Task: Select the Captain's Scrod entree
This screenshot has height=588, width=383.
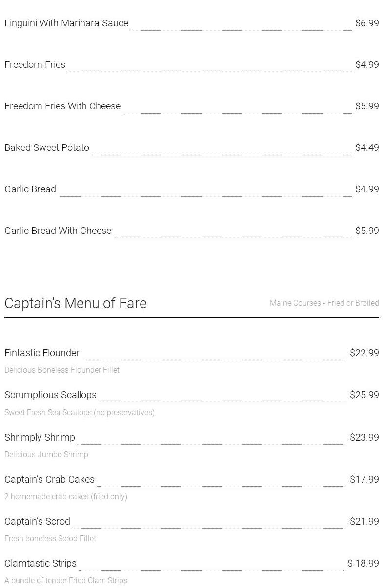Action: coord(37,521)
